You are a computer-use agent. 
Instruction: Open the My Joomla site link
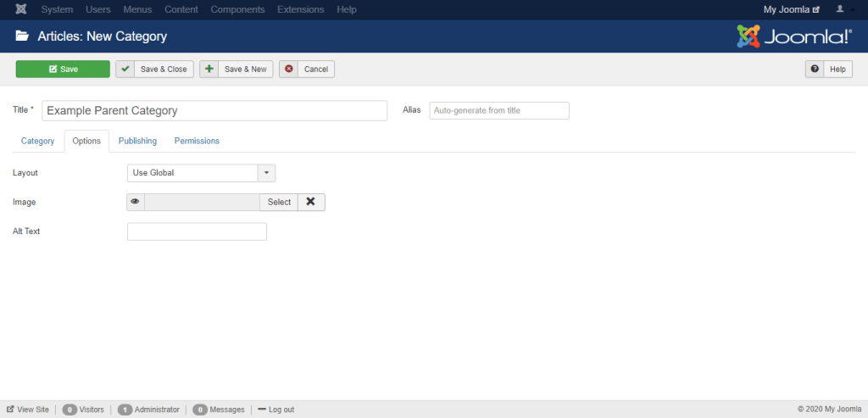[792, 9]
